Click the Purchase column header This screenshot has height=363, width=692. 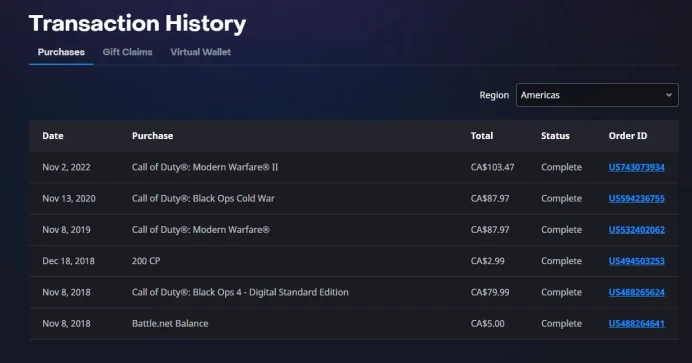tap(152, 136)
